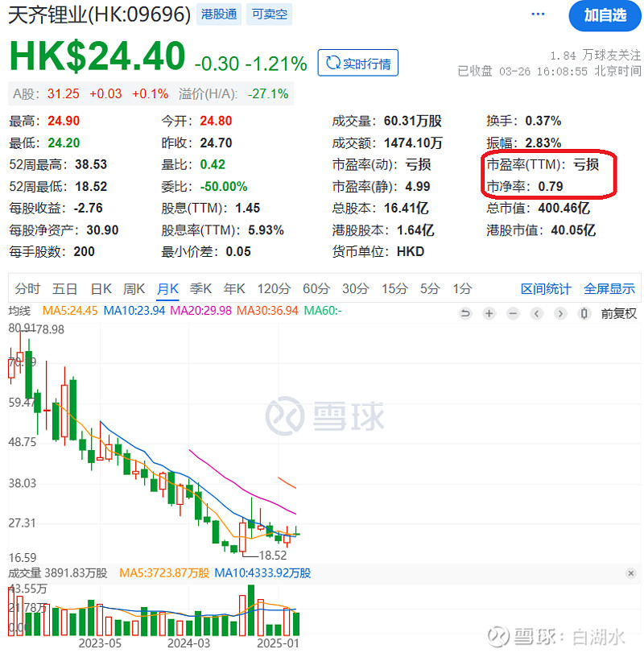
Task: Click the 2025-01 date axis label
Action: 279,643
